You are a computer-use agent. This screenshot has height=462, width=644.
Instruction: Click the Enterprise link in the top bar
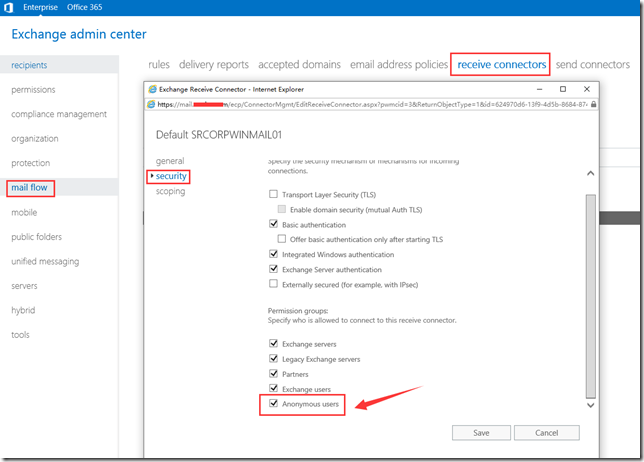(x=40, y=7)
